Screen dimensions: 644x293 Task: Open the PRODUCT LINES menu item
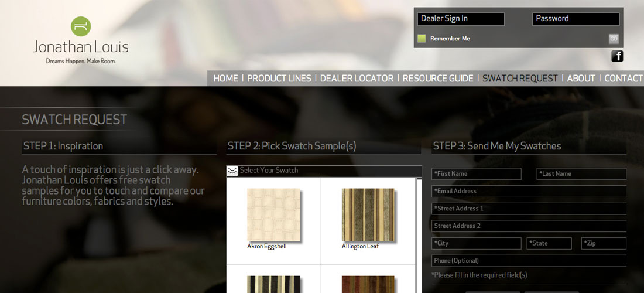(279, 78)
